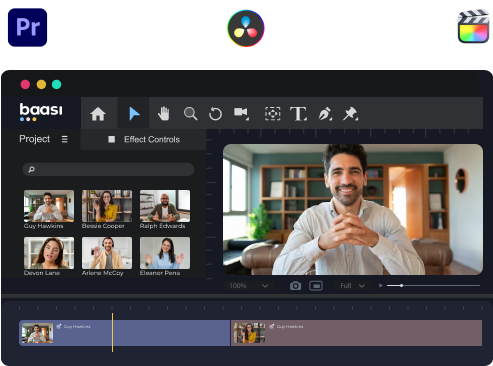493x366 pixels.
Task: Switch to the Project tab
Action: [35, 139]
